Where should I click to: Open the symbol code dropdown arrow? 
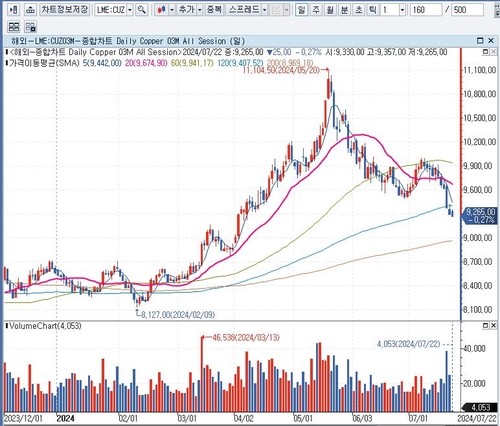(x=130, y=10)
